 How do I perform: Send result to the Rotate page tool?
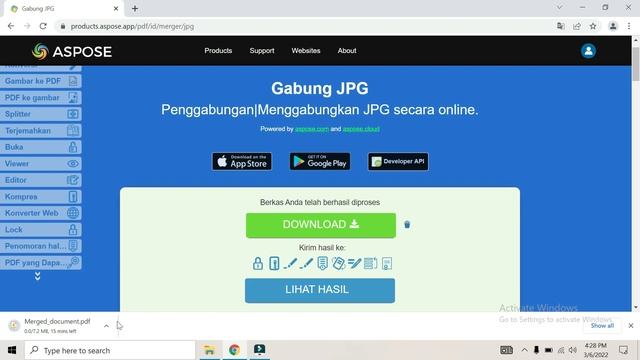(x=338, y=263)
